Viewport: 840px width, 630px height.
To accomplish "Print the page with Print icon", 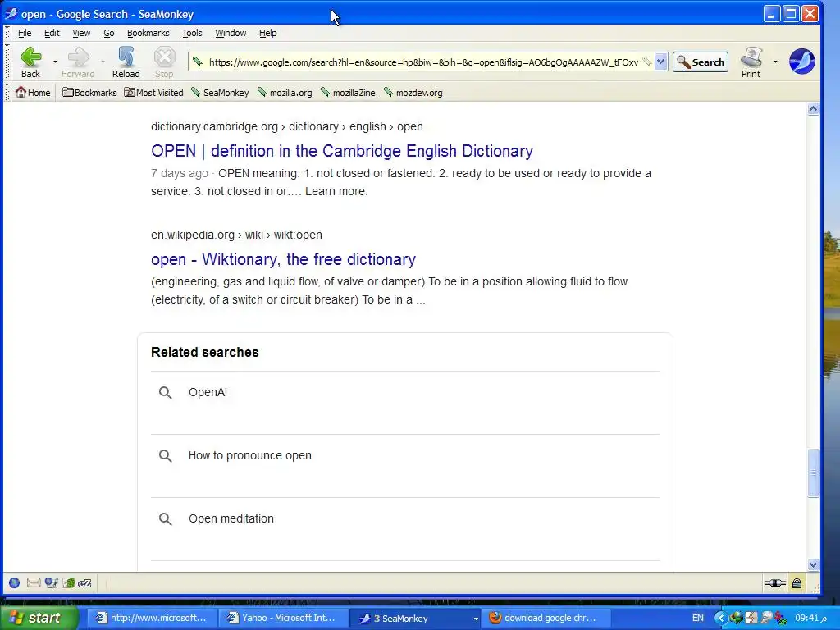I will [751, 62].
